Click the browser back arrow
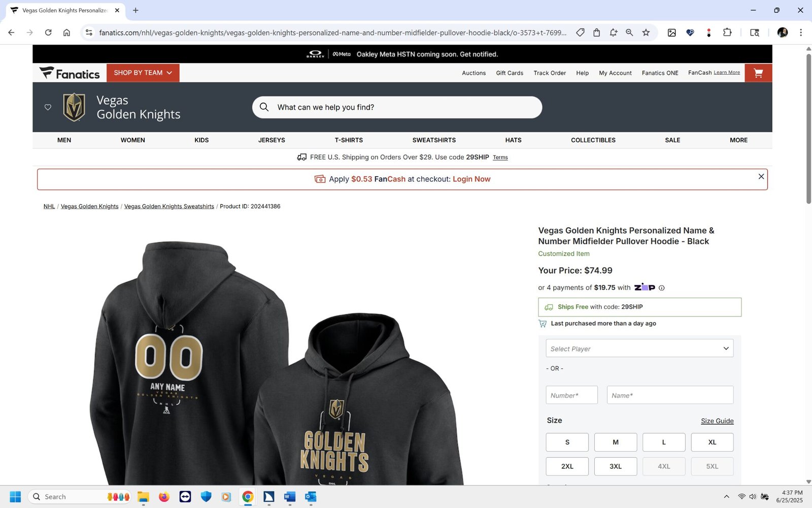The image size is (812, 508). click(11, 33)
